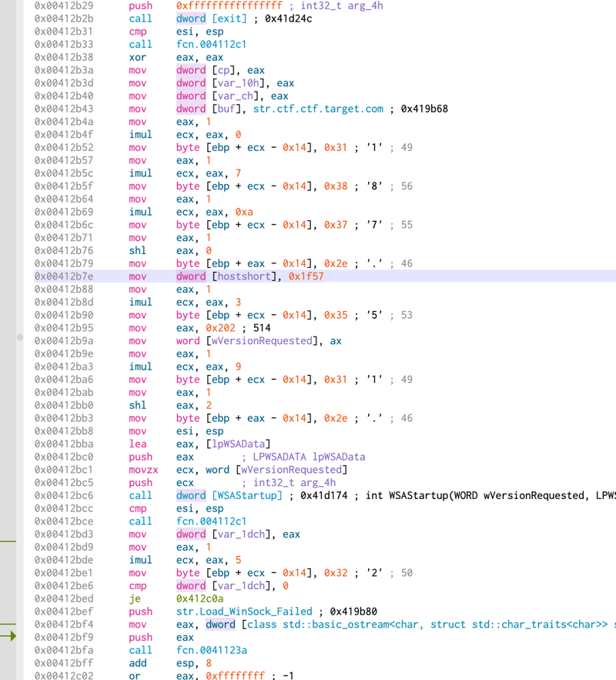Click the 0x419b68 address comment

click(x=424, y=109)
